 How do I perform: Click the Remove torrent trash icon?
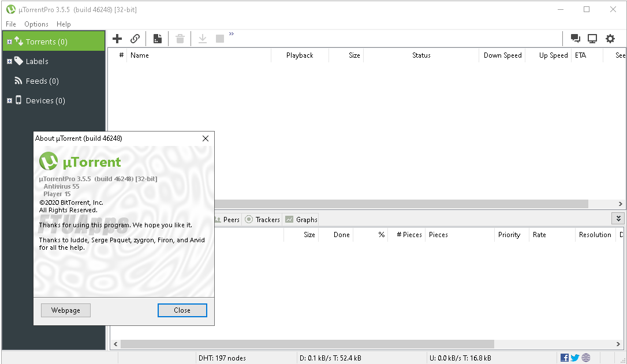coord(180,39)
